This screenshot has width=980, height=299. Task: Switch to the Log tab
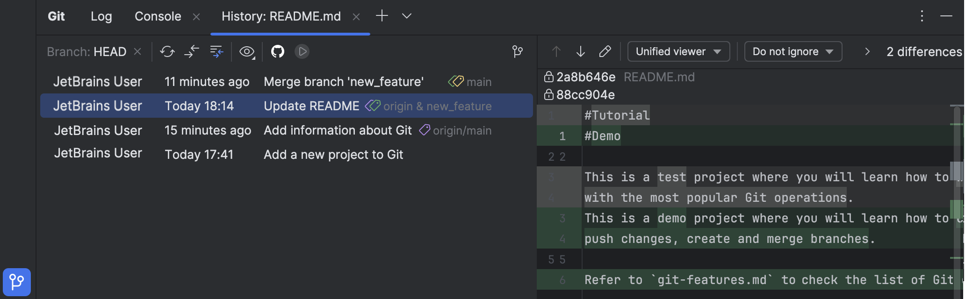(x=101, y=16)
